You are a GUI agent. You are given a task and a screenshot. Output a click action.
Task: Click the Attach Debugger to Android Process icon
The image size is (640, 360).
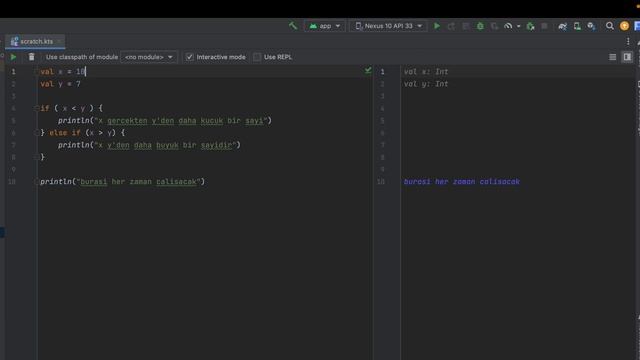pyautogui.click(x=530, y=26)
